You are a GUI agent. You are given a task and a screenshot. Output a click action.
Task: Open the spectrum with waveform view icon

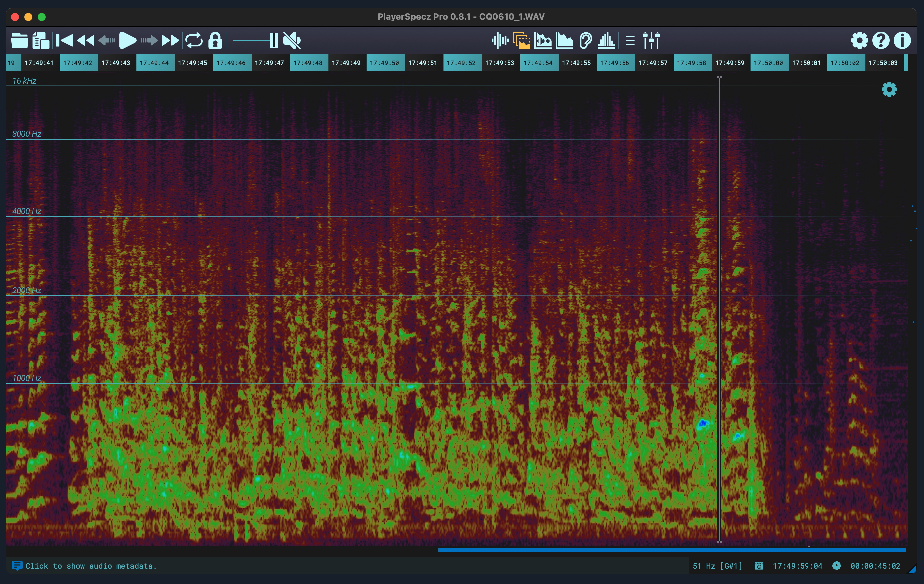pyautogui.click(x=543, y=40)
